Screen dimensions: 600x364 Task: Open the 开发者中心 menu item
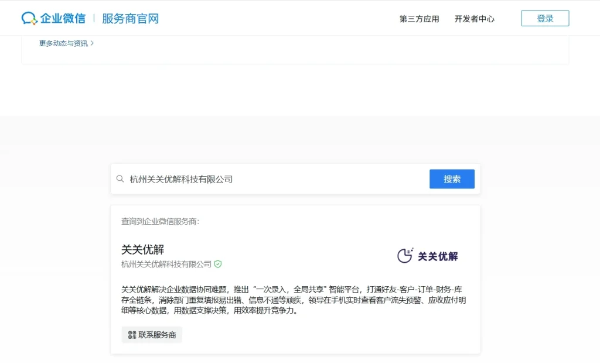click(x=475, y=18)
